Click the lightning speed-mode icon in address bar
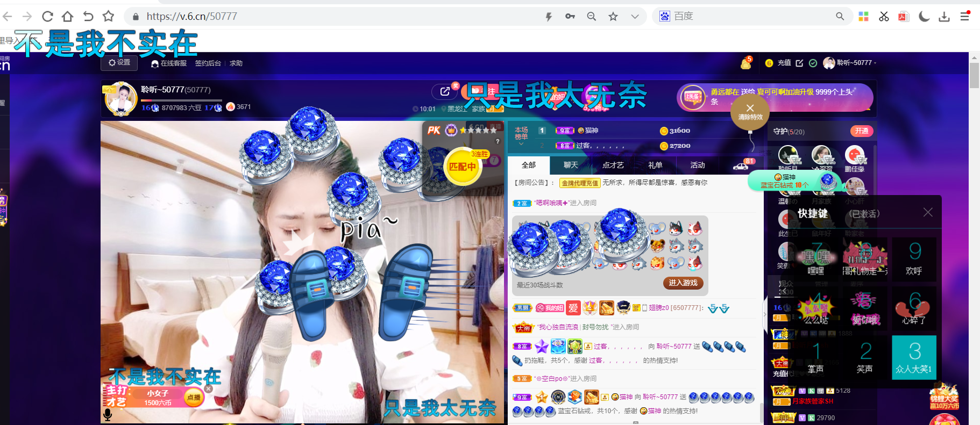Image resolution: width=980 pixels, height=425 pixels. [549, 17]
